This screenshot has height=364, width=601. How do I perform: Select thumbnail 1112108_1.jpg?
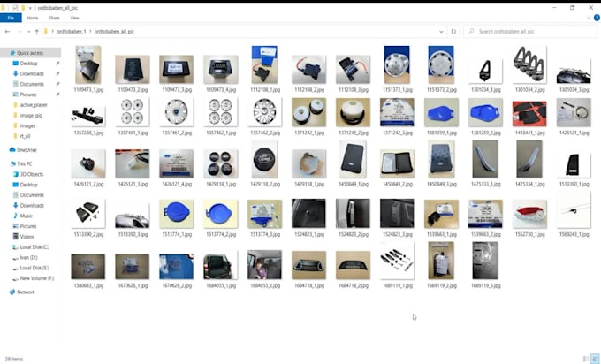coord(264,64)
